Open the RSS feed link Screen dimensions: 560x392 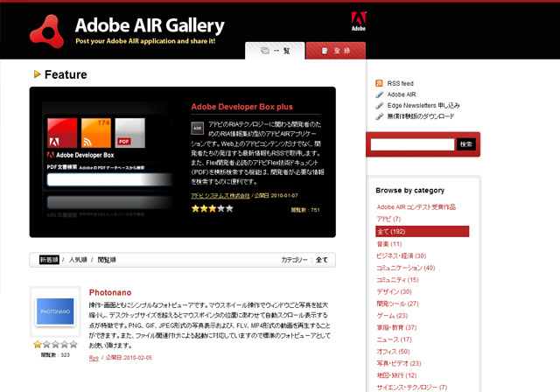click(401, 83)
